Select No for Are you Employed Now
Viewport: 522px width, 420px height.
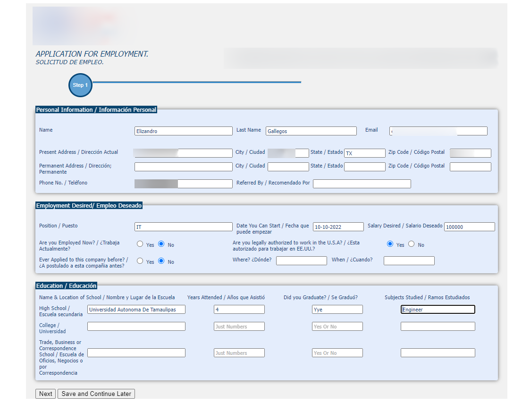[x=161, y=244]
